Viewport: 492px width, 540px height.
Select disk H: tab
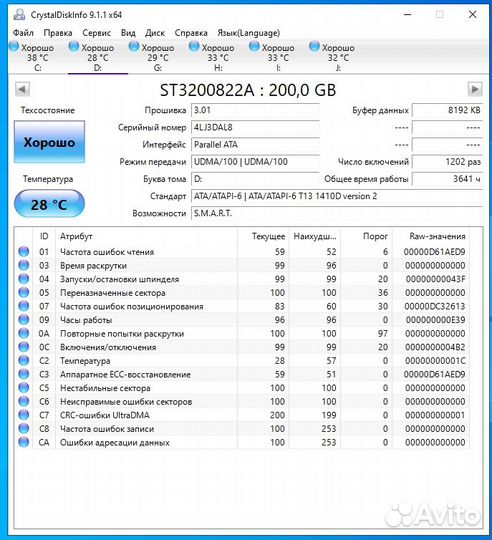218,57
